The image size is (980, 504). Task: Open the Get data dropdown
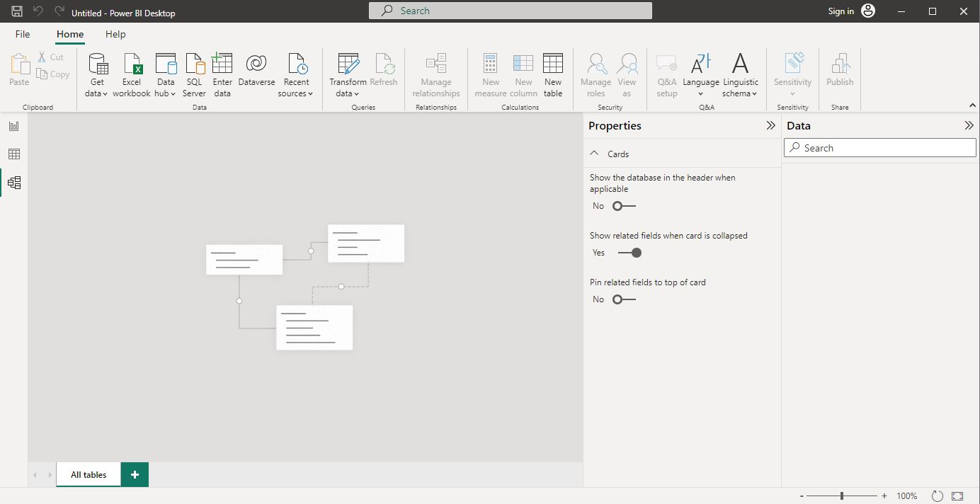(x=98, y=75)
